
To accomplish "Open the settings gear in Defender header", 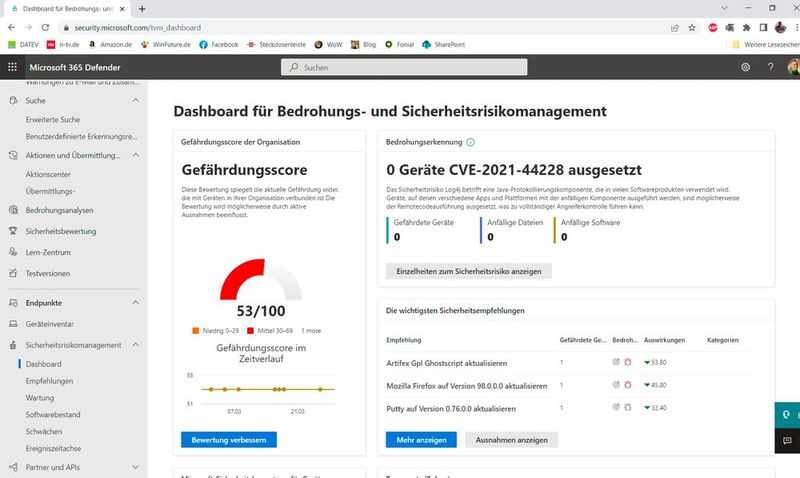I will coord(745,67).
